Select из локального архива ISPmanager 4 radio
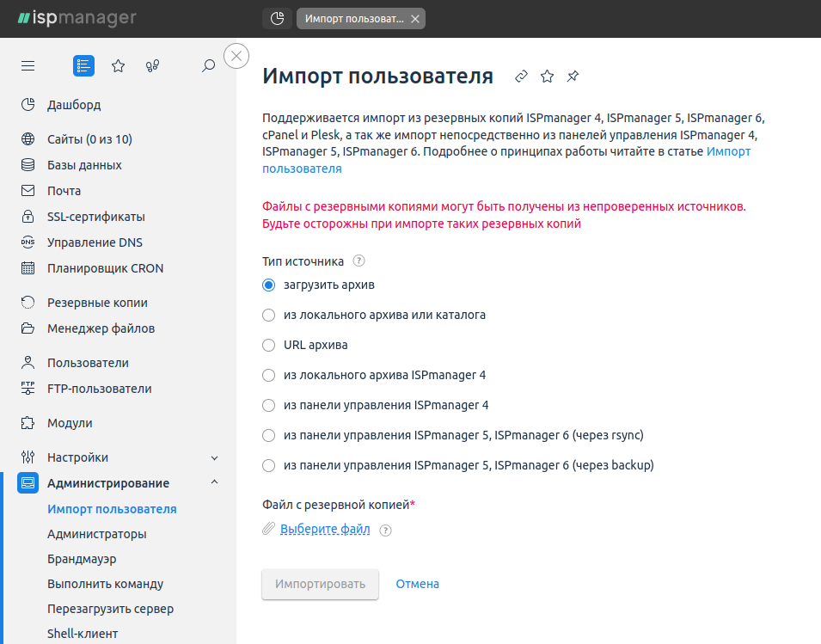The image size is (821, 644). pyautogui.click(x=268, y=376)
